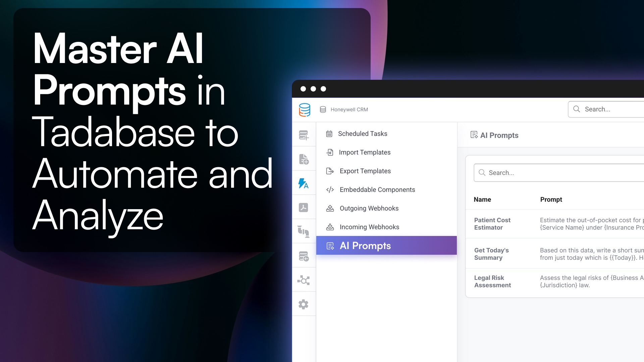Click the AI Prompts page header icon
The image size is (644, 362).
pyautogui.click(x=474, y=135)
